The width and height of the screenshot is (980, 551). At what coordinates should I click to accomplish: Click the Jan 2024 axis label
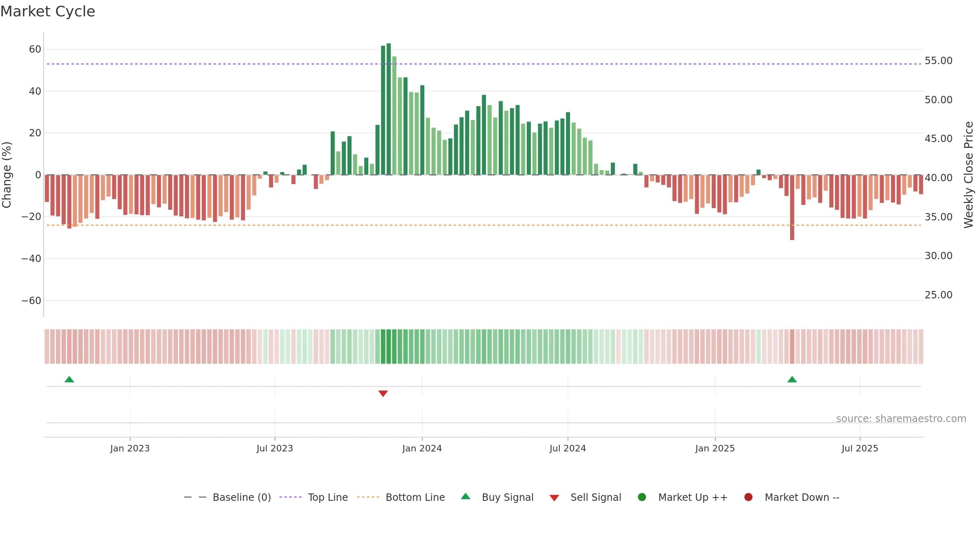pyautogui.click(x=422, y=449)
